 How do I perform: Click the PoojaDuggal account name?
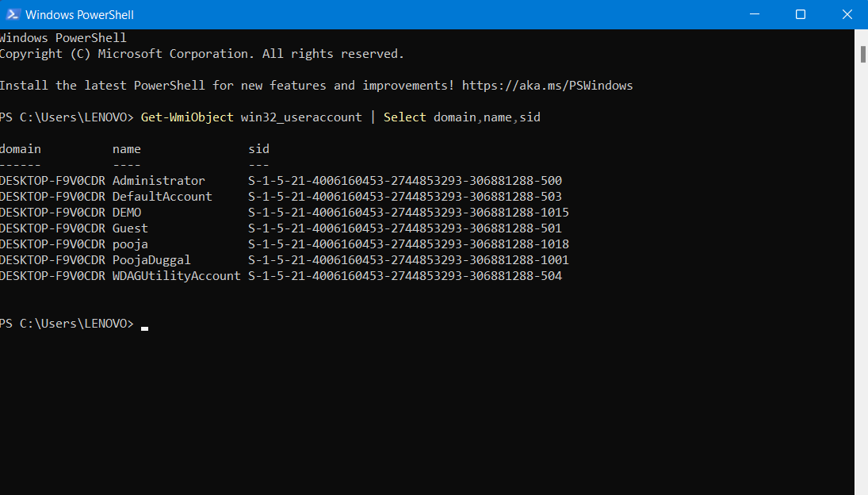[151, 260]
